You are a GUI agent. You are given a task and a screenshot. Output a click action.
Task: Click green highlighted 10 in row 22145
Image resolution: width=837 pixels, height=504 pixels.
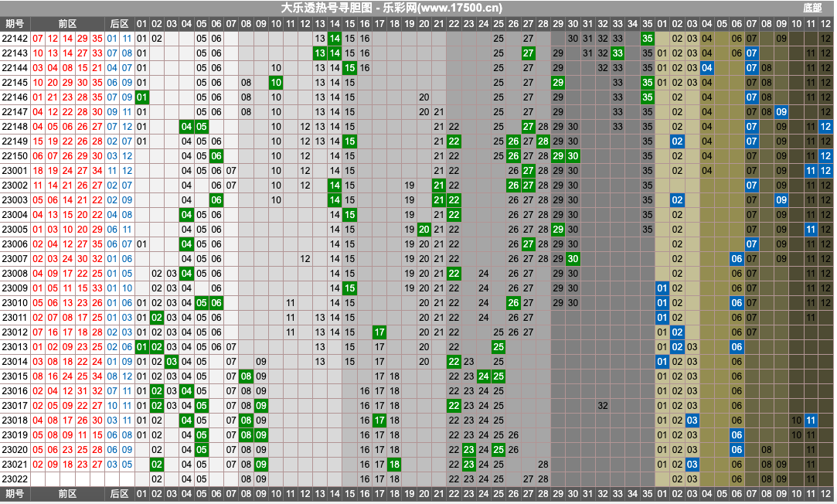tap(275, 83)
